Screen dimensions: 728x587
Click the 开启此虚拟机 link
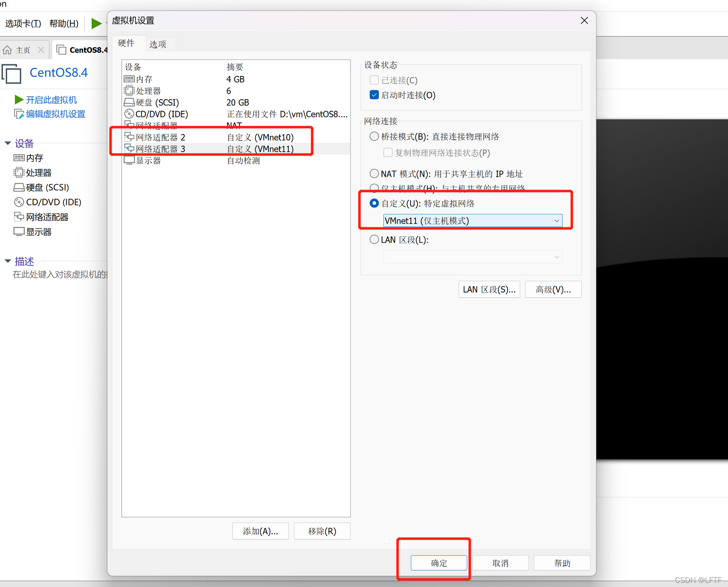coord(51,100)
